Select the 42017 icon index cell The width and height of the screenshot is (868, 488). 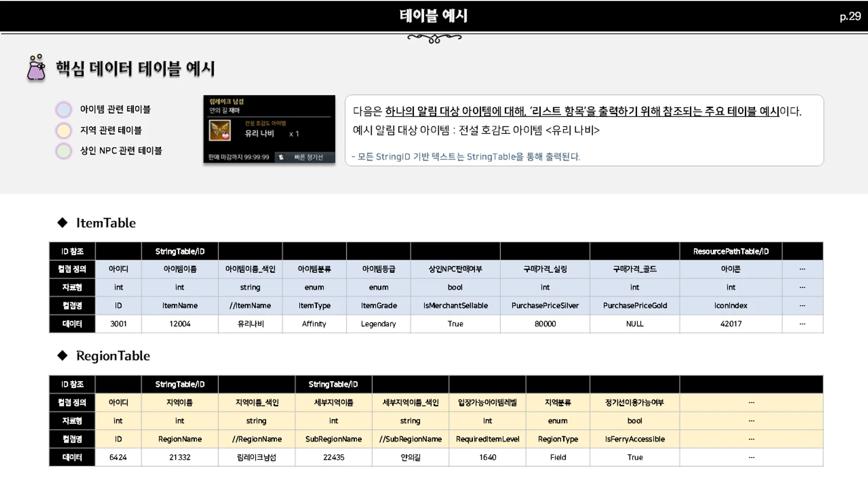coord(731,324)
